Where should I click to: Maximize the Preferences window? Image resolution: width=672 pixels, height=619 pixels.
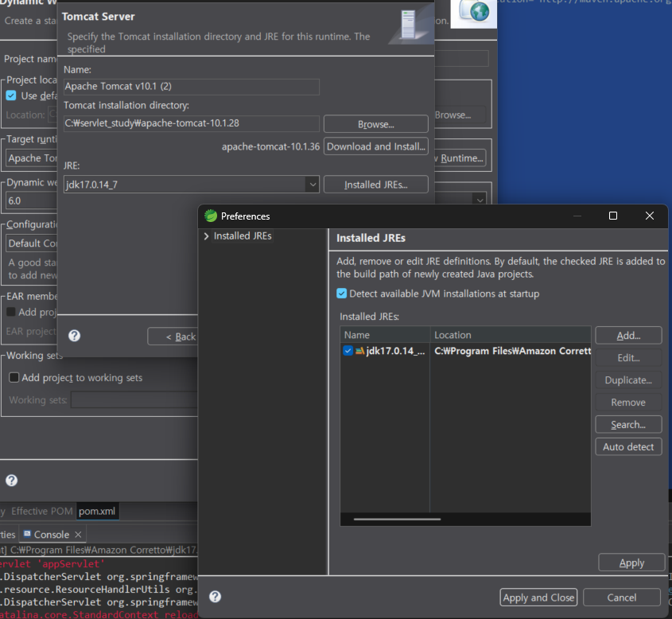click(613, 216)
